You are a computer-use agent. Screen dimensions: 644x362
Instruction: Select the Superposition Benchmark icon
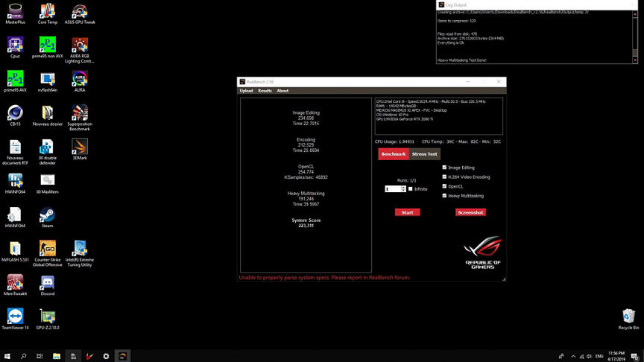pos(79,113)
